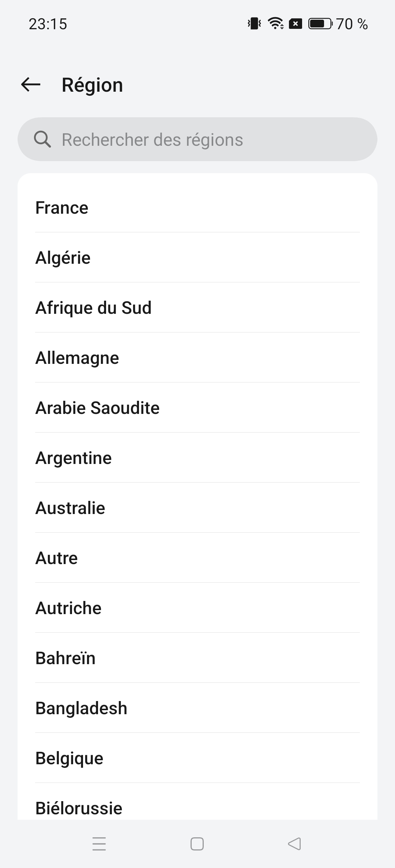Pick Bahreïn from region list

pos(197,658)
